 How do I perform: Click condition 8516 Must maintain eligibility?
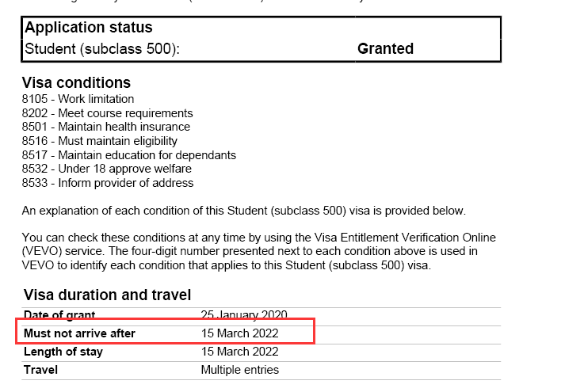coord(100,141)
